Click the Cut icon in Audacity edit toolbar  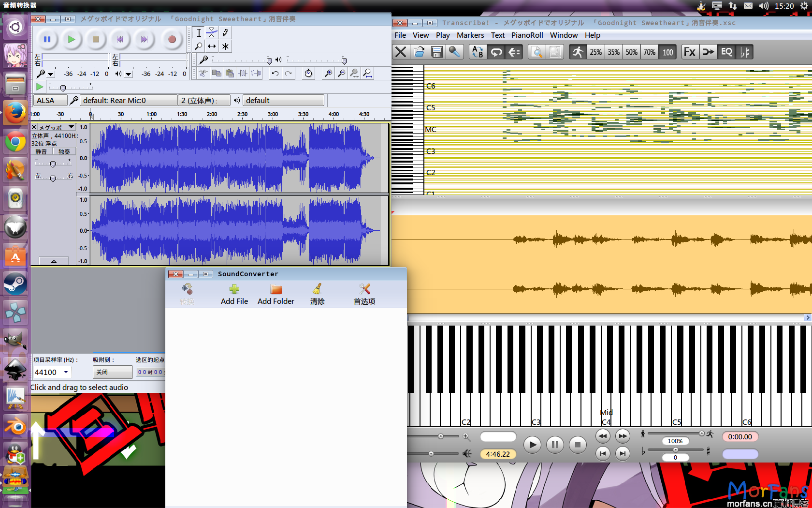(x=203, y=73)
